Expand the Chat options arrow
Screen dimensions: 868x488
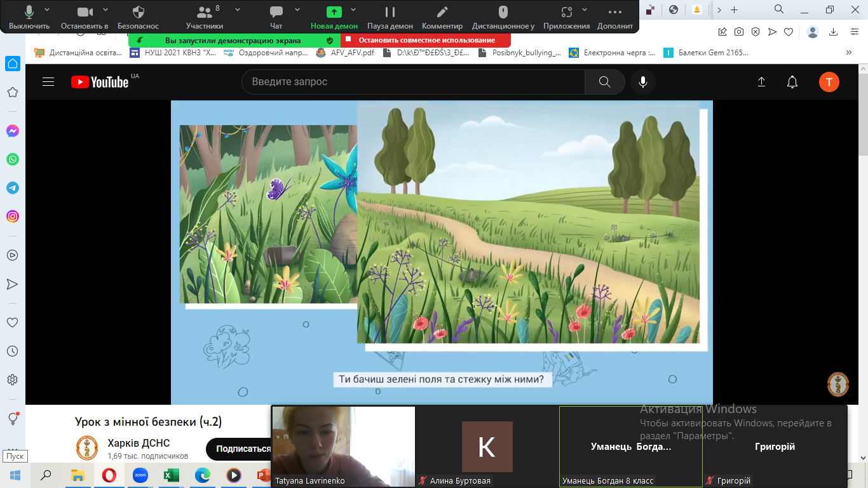[297, 10]
